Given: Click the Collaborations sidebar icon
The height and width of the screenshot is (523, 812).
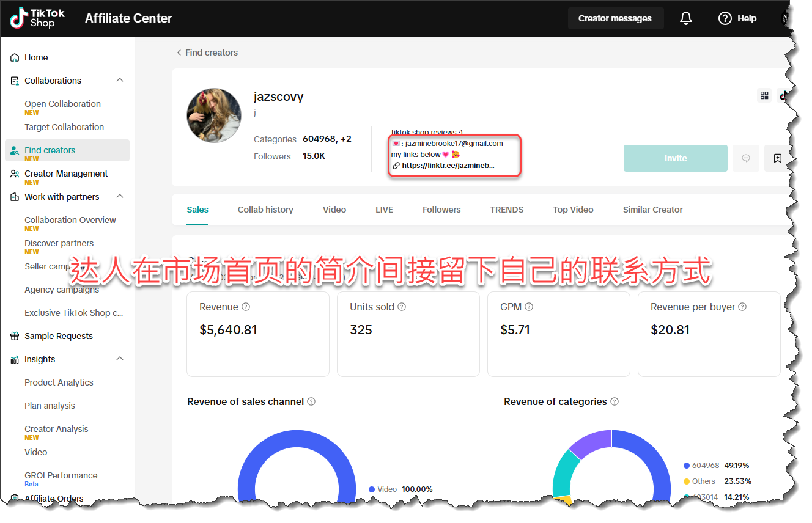Looking at the screenshot, I should coord(15,81).
